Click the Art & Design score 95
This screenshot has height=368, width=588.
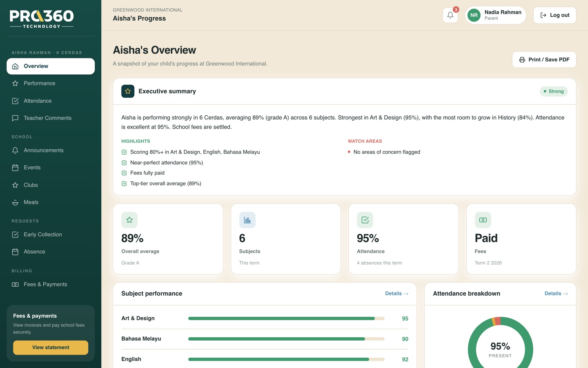[x=405, y=319]
